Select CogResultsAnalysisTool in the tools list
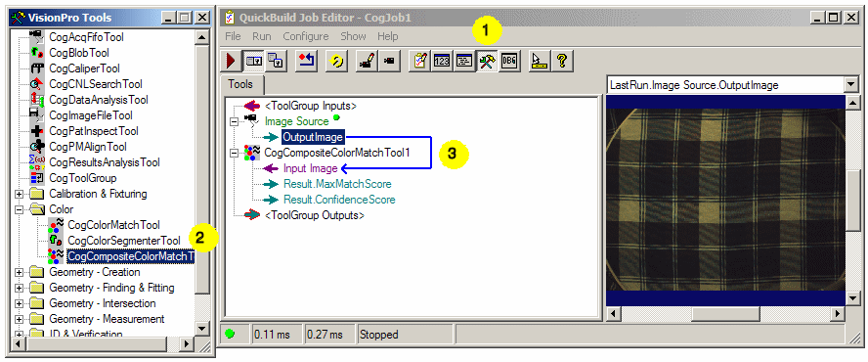 104,162
